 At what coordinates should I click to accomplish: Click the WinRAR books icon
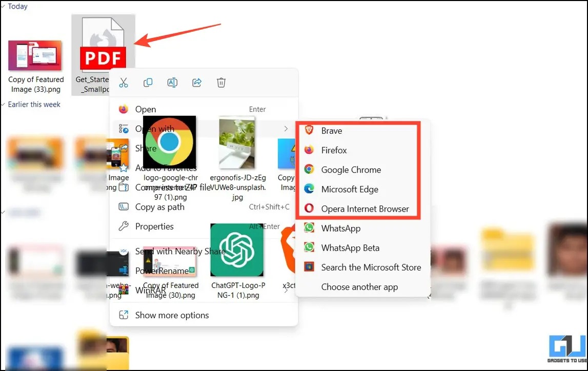coord(124,290)
